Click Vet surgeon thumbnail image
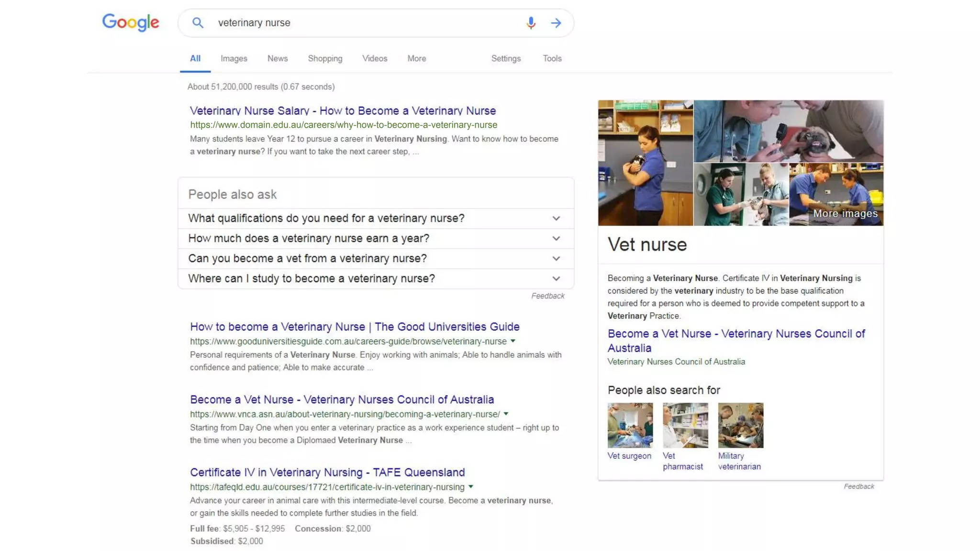 click(630, 425)
